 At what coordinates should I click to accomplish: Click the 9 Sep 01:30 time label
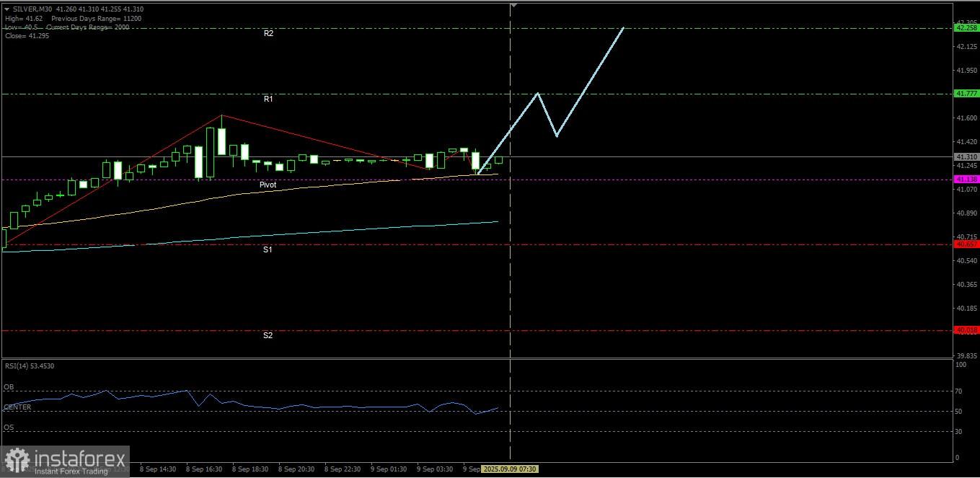389,469
